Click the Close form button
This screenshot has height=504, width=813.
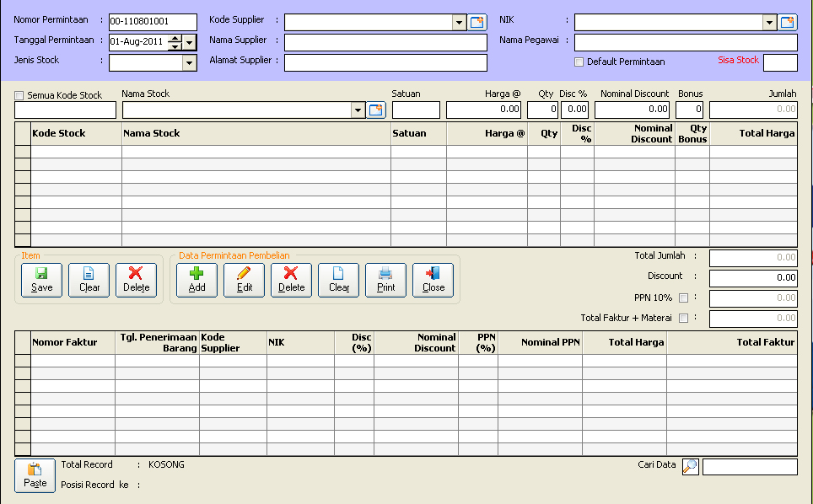coord(433,280)
